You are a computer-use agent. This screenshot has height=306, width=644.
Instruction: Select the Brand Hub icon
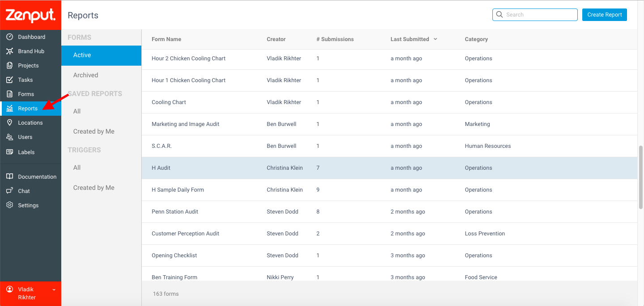(10, 51)
